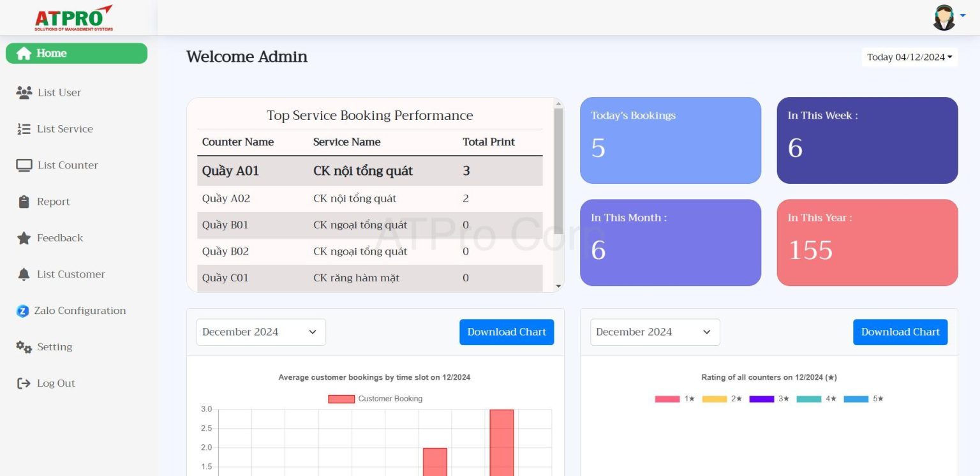
Task: Click the monitor icon beside List Counter
Action: click(24, 165)
